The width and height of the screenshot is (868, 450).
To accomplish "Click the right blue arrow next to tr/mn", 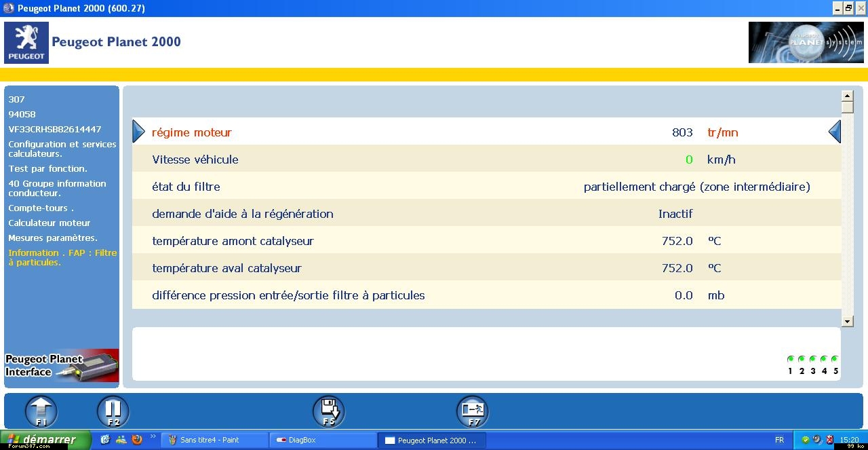I will (x=835, y=132).
